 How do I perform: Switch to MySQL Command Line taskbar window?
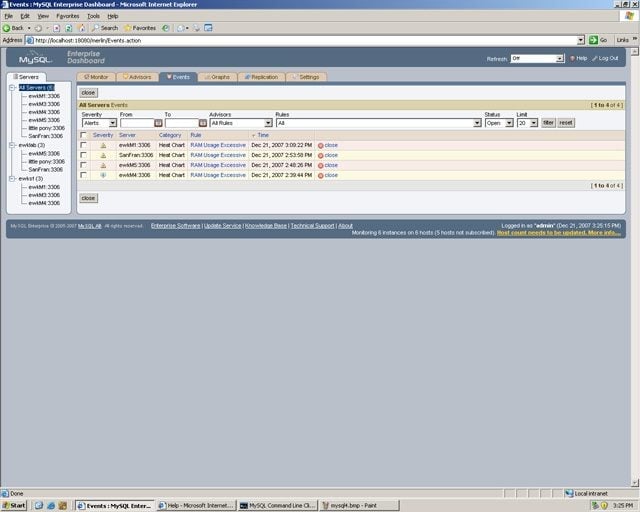[x=278, y=506]
